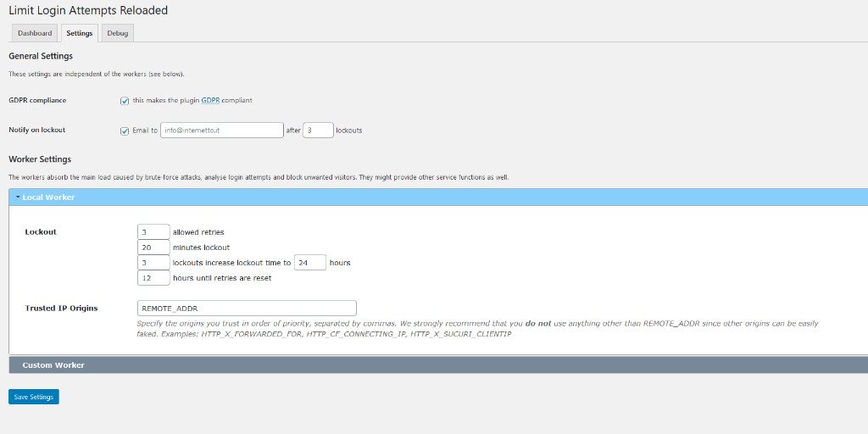Click the Limit Login Attempts Reloaded title
Image resolution: width=868 pixels, height=434 pixels.
(x=88, y=10)
